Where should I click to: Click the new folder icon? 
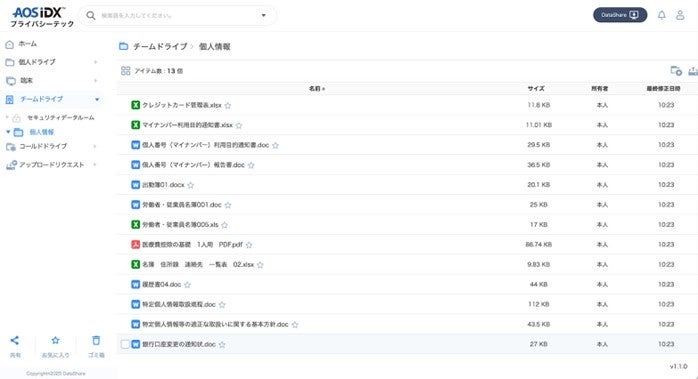[676, 71]
